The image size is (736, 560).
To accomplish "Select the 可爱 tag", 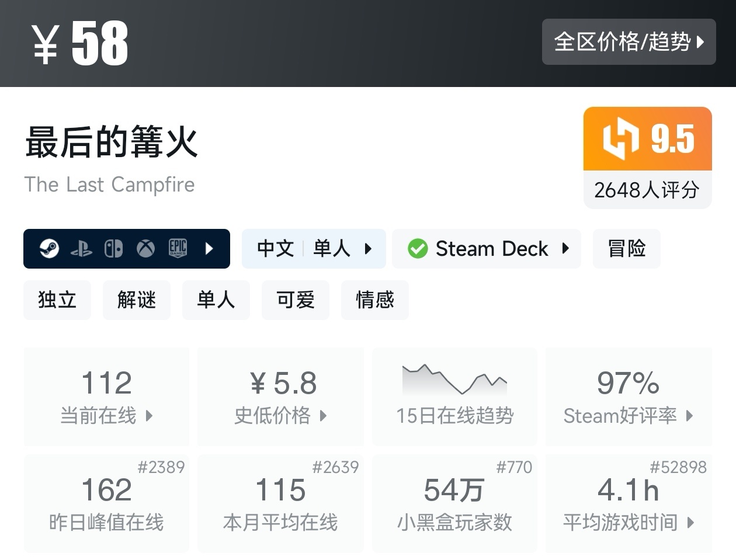I will (296, 300).
